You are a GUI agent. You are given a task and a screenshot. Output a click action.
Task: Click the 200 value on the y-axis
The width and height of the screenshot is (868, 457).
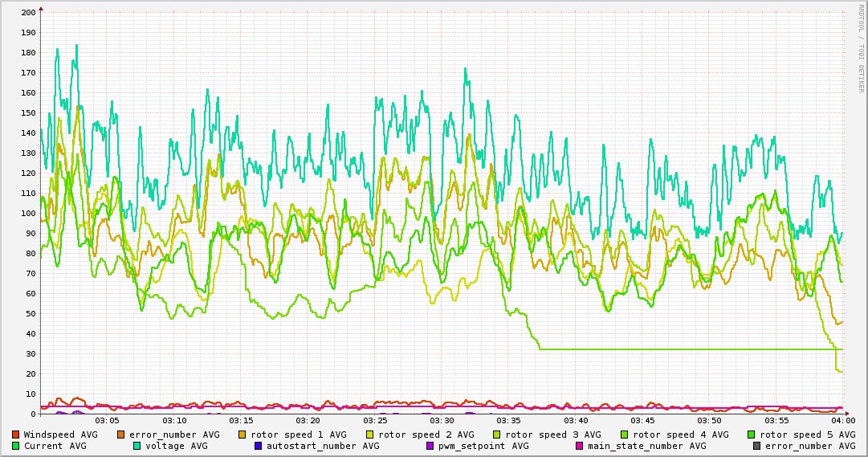click(x=28, y=12)
